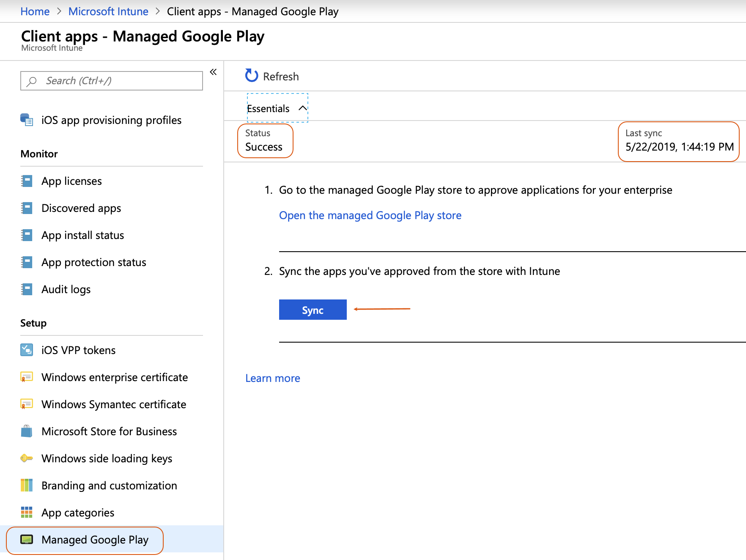Click the App licenses notebook icon
The image size is (746, 560).
coord(27,181)
